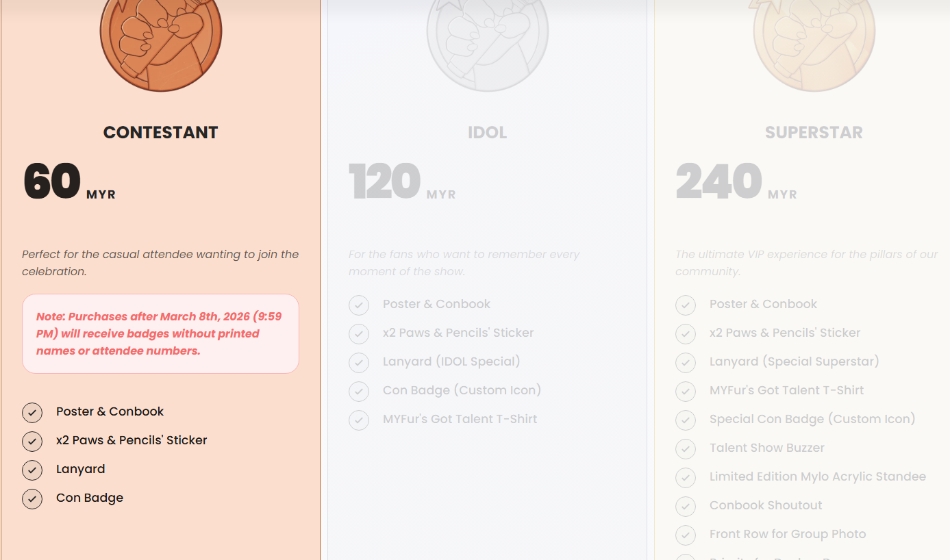
Task: Select the SUPERSTAR tier heading
Action: click(x=814, y=133)
